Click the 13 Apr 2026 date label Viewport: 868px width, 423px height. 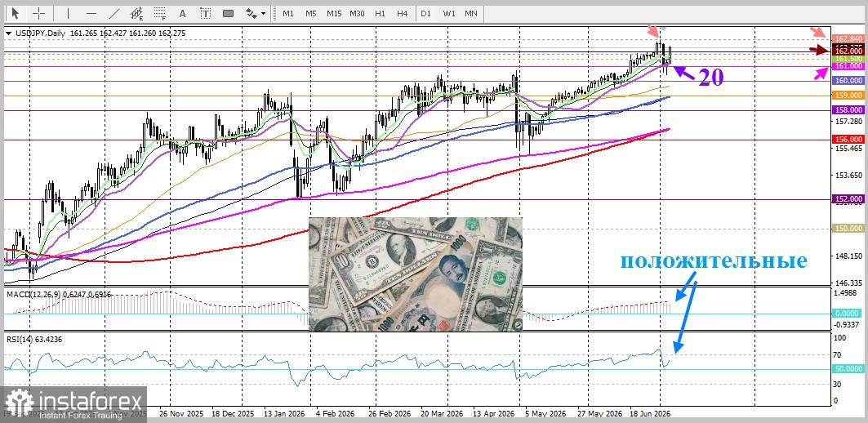[492, 413]
